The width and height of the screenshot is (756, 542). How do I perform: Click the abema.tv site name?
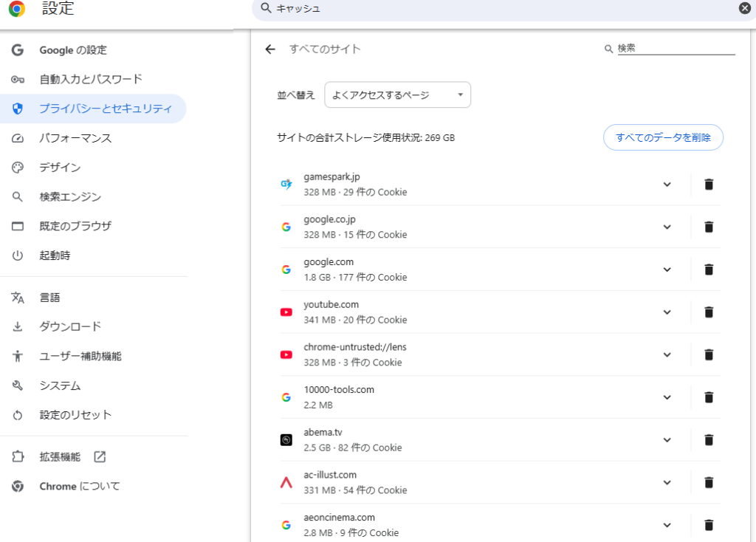coord(323,432)
